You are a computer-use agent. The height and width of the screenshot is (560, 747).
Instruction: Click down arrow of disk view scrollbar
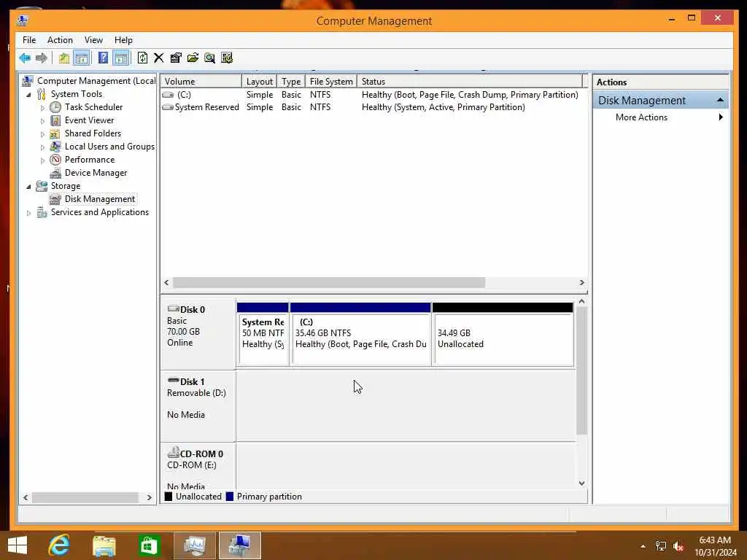click(x=581, y=483)
